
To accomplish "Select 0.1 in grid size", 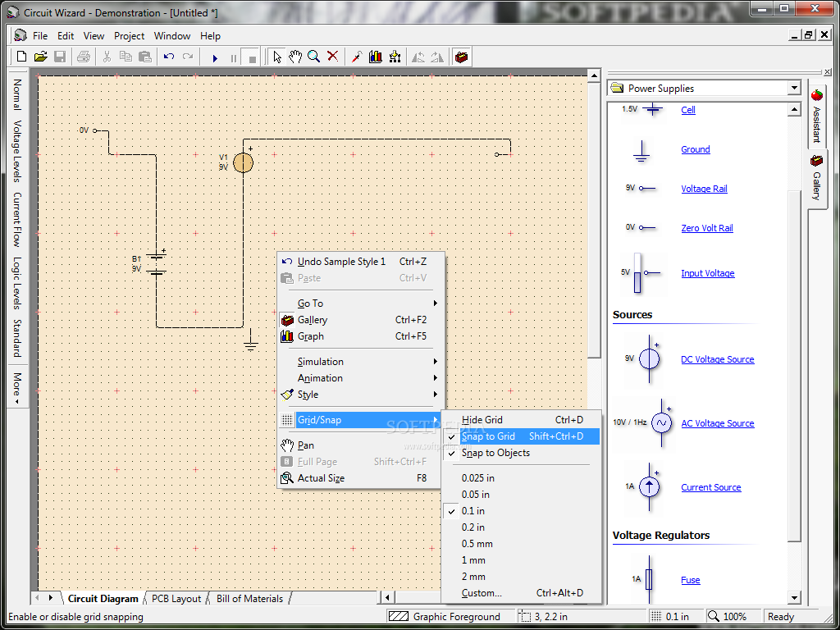I will pyautogui.click(x=521, y=511).
